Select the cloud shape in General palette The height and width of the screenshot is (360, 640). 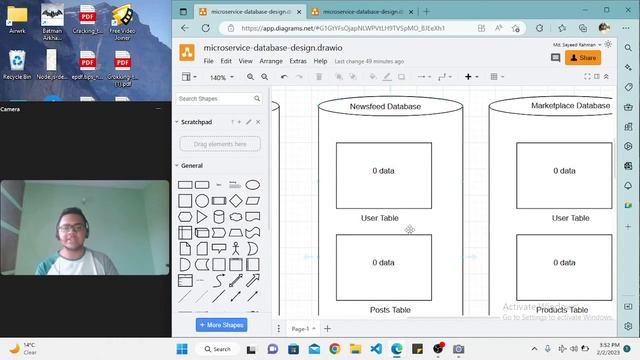coord(236,217)
